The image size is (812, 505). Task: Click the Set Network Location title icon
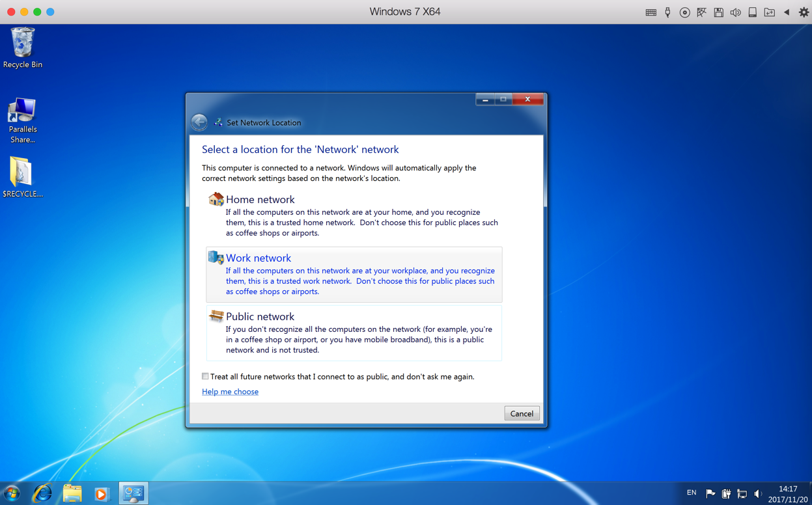click(x=218, y=122)
